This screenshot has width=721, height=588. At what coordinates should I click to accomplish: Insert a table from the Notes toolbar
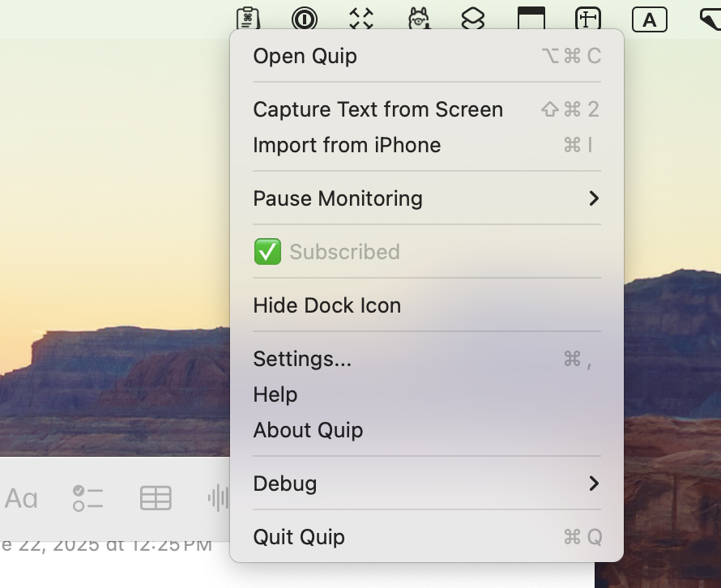[156, 498]
